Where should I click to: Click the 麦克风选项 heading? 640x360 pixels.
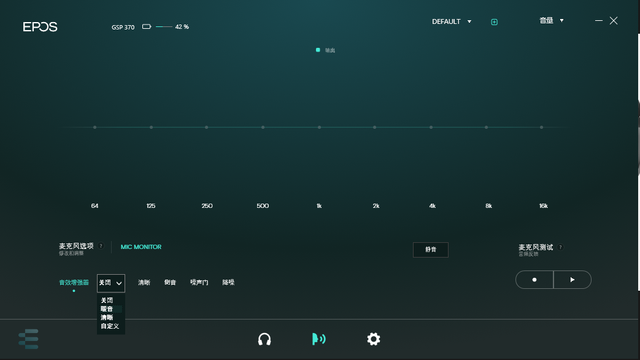[76, 246]
